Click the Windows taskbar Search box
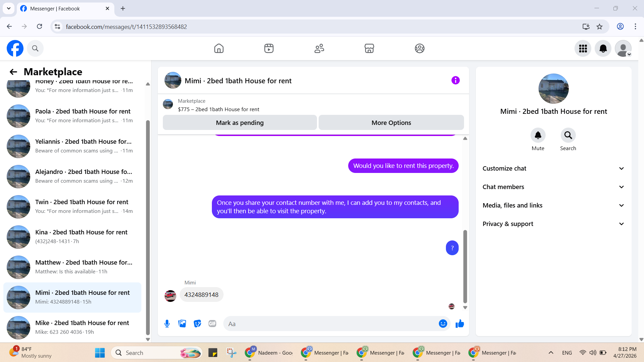Screen dimensions: 644x362 click(156, 353)
